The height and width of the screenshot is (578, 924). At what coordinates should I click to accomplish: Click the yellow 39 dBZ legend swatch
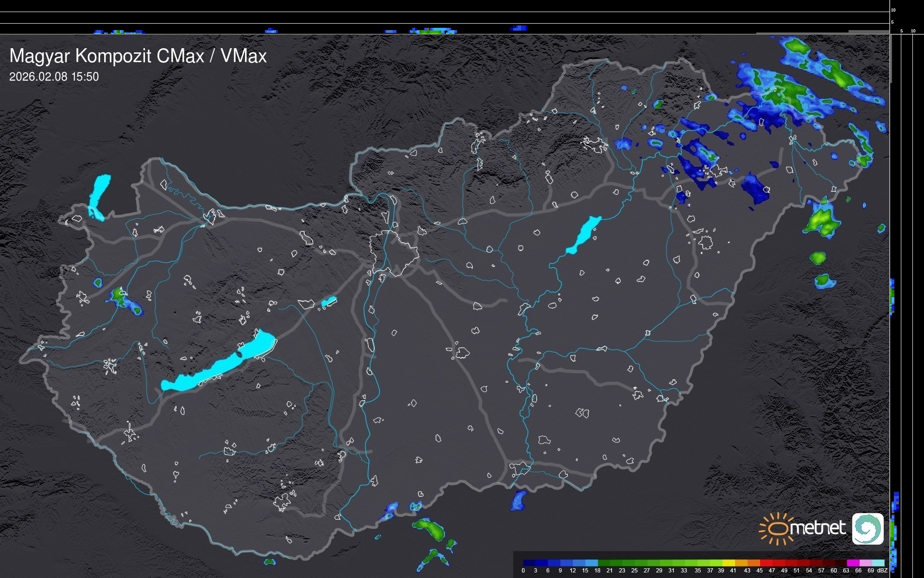tap(729, 563)
